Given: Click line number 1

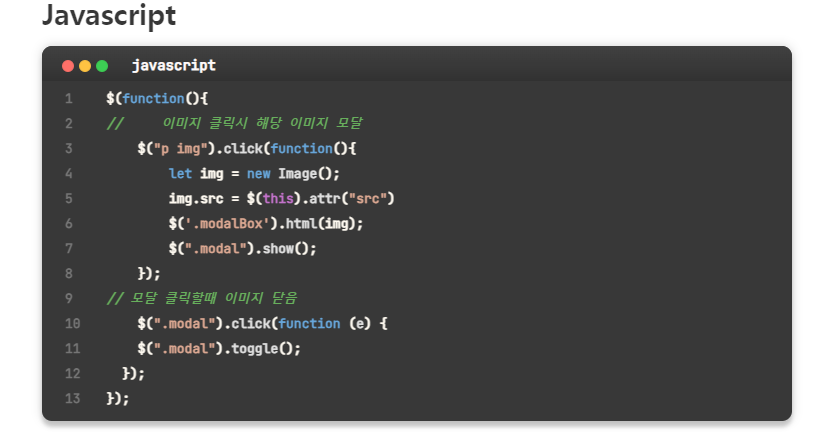Looking at the screenshot, I should (68, 99).
